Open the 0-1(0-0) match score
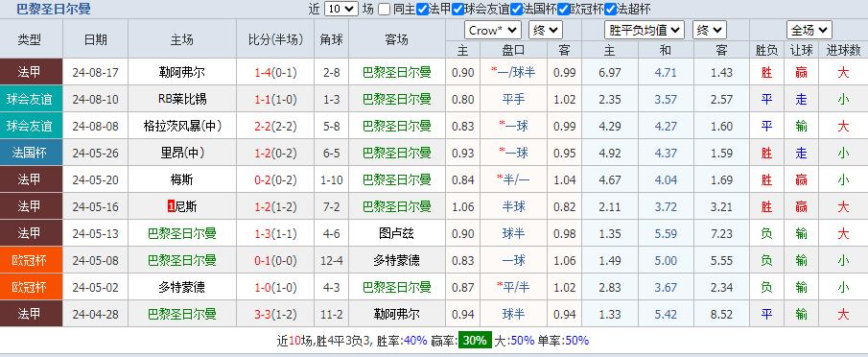 [x=275, y=260]
